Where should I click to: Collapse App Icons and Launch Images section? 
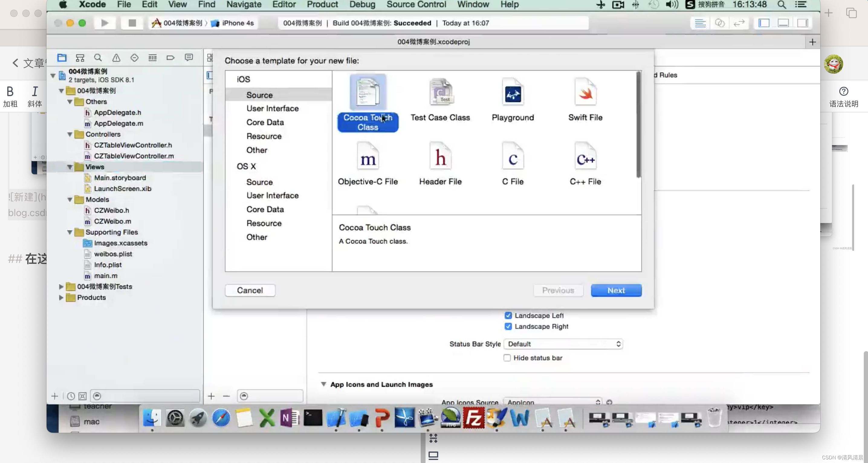coord(323,384)
